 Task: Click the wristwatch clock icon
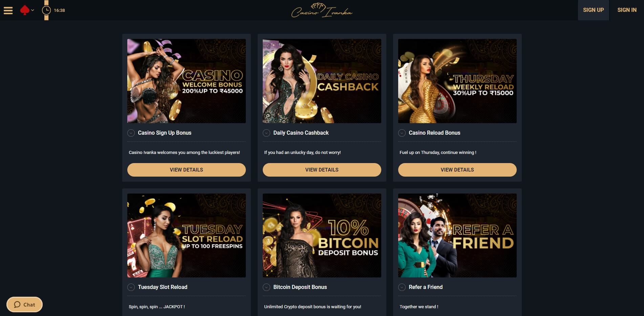(46, 10)
